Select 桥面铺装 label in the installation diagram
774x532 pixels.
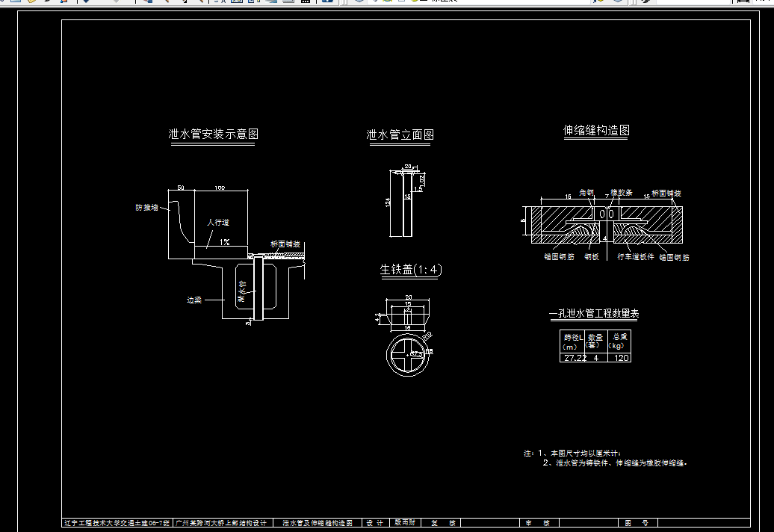pos(285,244)
